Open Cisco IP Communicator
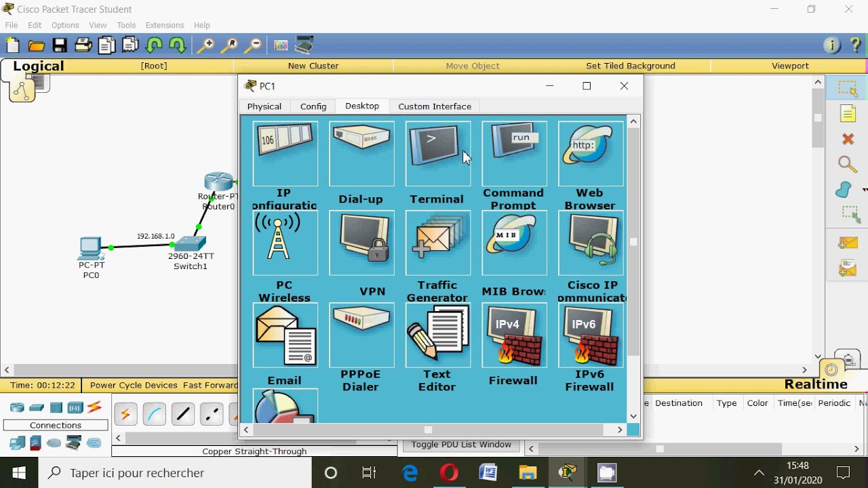Image resolution: width=868 pixels, height=488 pixels. (591, 243)
